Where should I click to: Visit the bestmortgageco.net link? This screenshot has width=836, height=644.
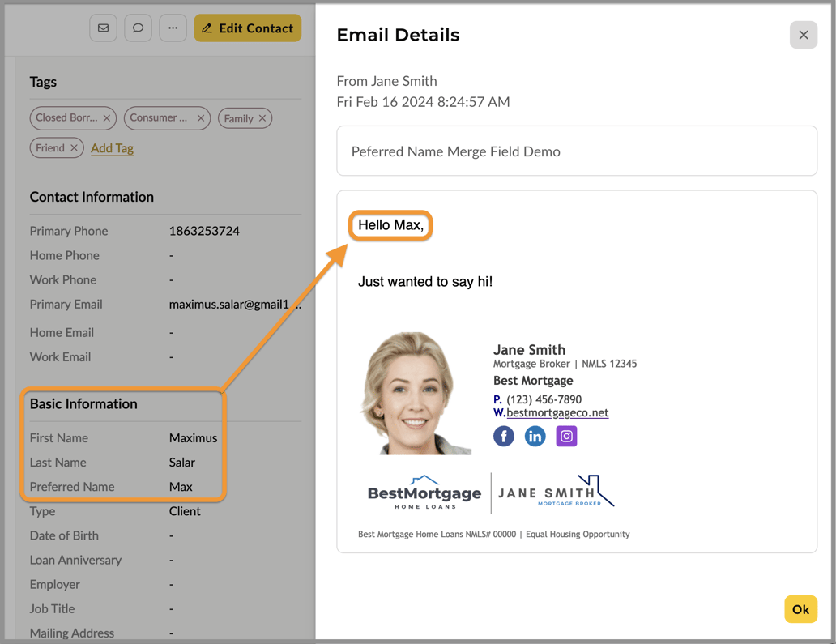[557, 412]
